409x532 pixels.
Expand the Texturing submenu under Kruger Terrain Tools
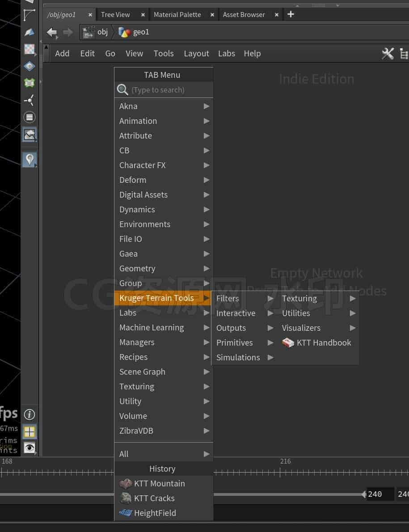tap(318, 299)
